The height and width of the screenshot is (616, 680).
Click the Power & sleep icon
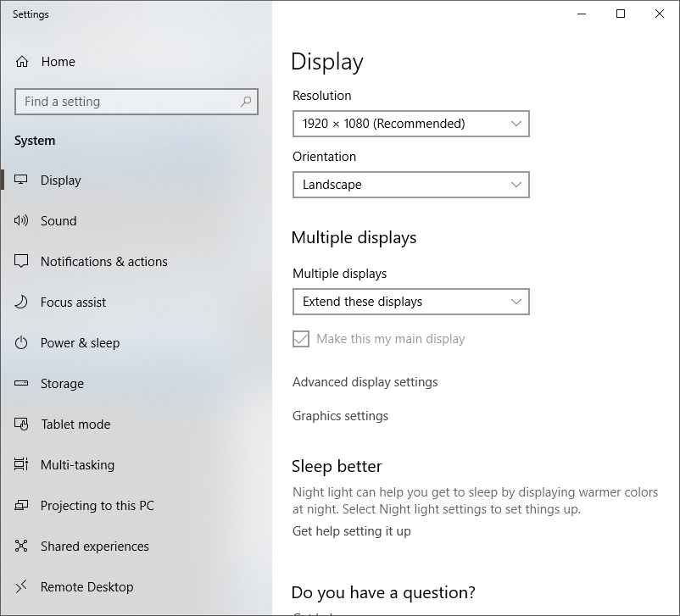[x=22, y=343]
